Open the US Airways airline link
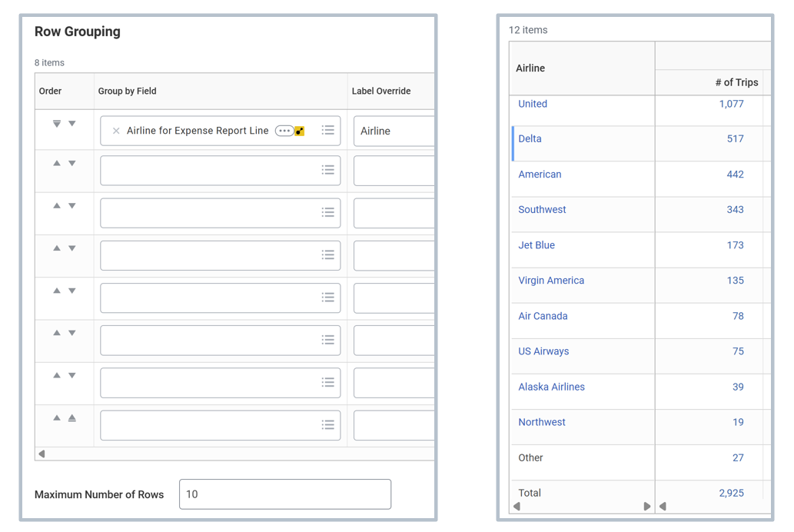 click(x=543, y=351)
